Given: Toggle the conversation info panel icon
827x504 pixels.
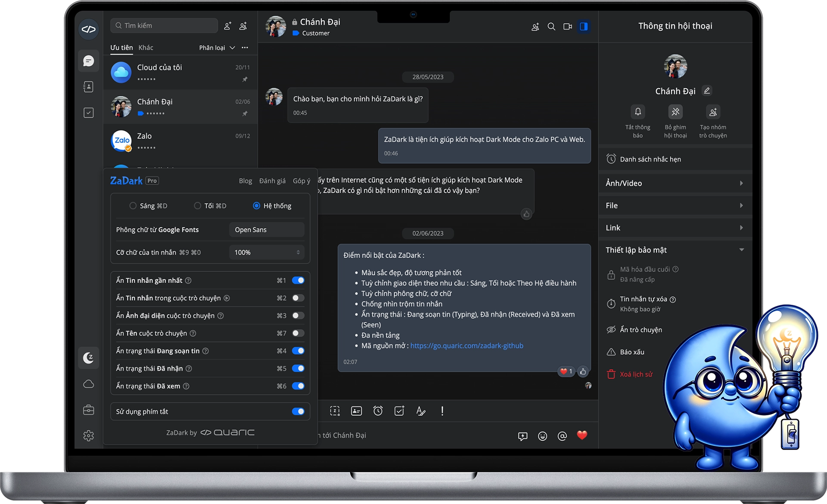Looking at the screenshot, I should coord(584,27).
